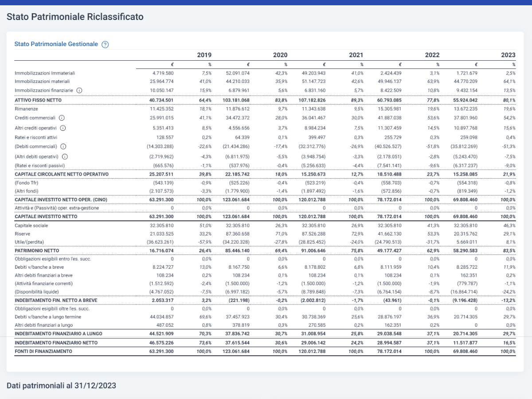This screenshot has height=399, width=532.
Task: Select value 4.719.580 in Immobilizzazioni Immateriali
Action: [x=163, y=73]
